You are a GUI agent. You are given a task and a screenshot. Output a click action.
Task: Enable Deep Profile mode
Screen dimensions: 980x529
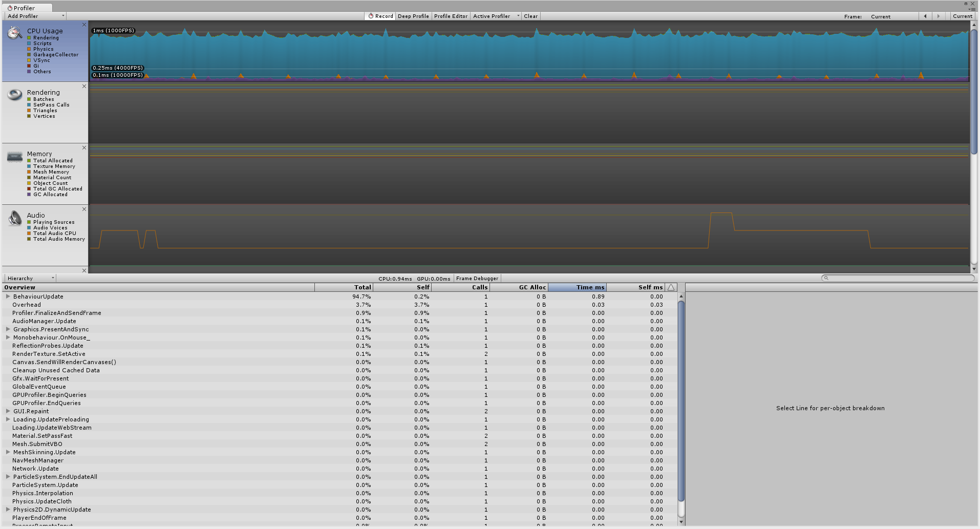[413, 16]
